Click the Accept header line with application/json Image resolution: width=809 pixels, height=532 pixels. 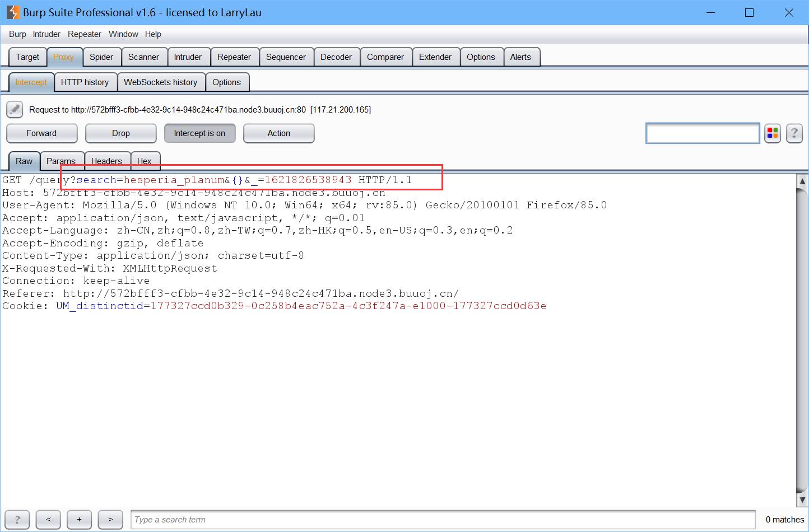pos(184,218)
